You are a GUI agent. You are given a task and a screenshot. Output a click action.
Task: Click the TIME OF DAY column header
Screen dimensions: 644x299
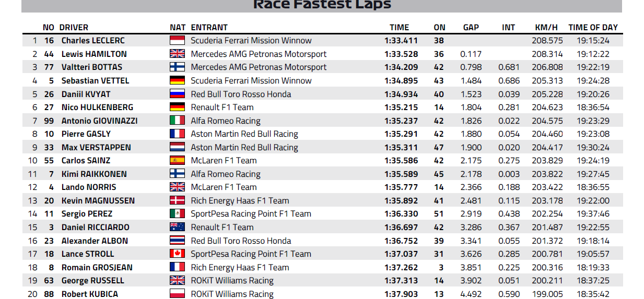593,28
